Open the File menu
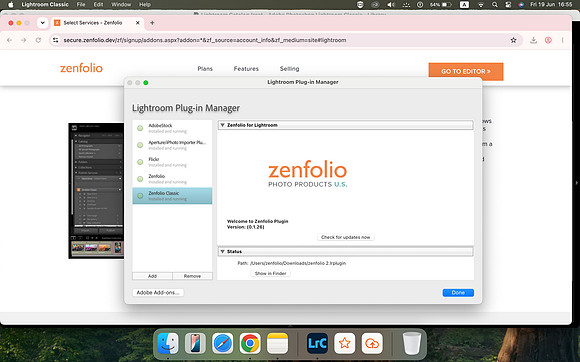The height and width of the screenshot is (362, 580). (81, 4)
